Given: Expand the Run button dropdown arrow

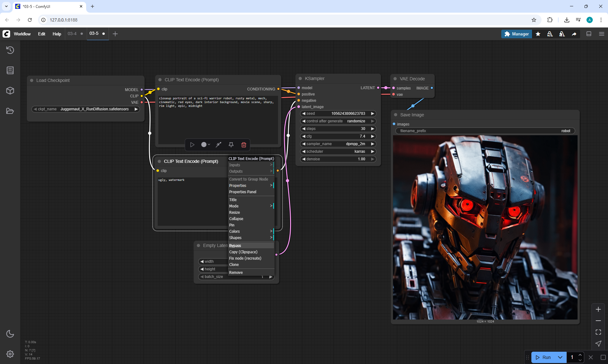Looking at the screenshot, I should pos(560,357).
